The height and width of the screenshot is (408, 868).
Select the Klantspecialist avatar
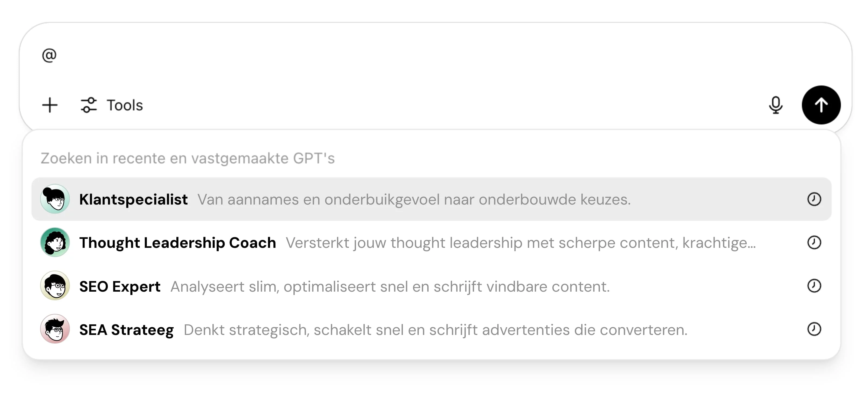[x=55, y=199]
